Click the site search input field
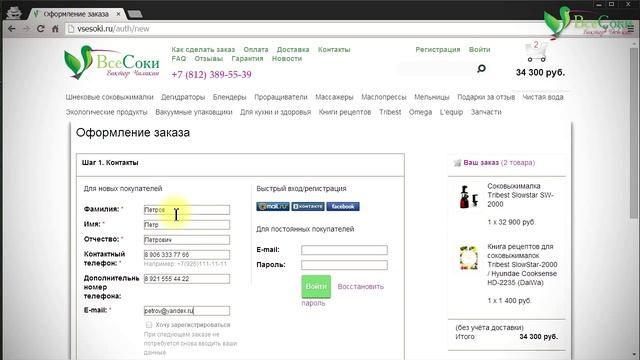The image size is (640, 360). 437,69
